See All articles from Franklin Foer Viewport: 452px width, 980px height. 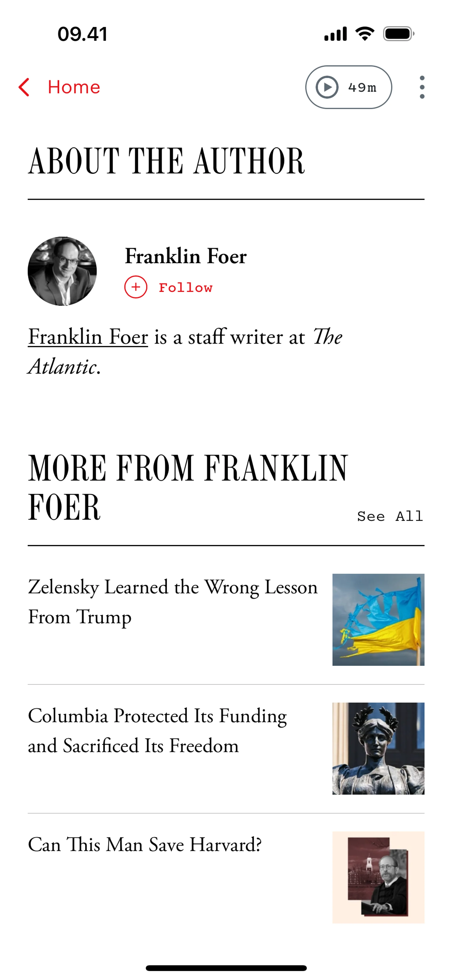390,516
